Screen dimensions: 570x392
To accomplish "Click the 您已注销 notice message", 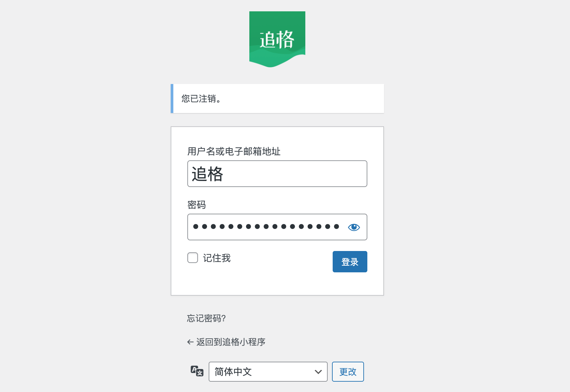I will pyautogui.click(x=201, y=99).
